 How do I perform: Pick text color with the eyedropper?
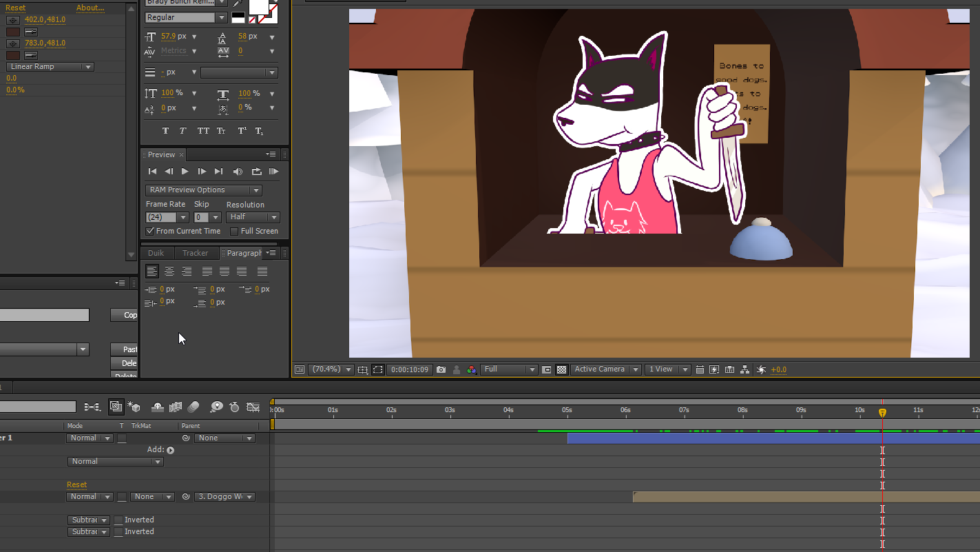pyautogui.click(x=238, y=3)
